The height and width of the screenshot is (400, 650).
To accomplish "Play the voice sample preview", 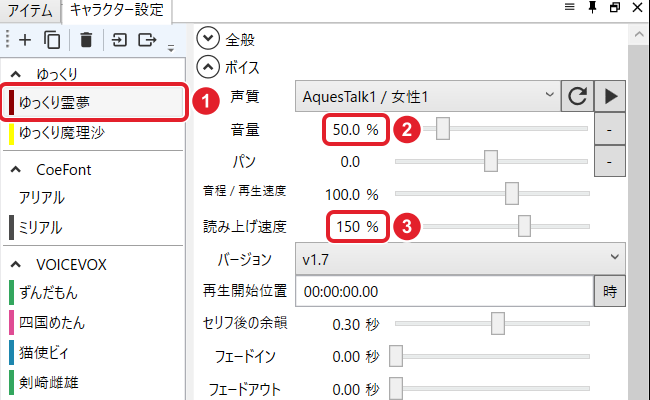I will click(610, 96).
